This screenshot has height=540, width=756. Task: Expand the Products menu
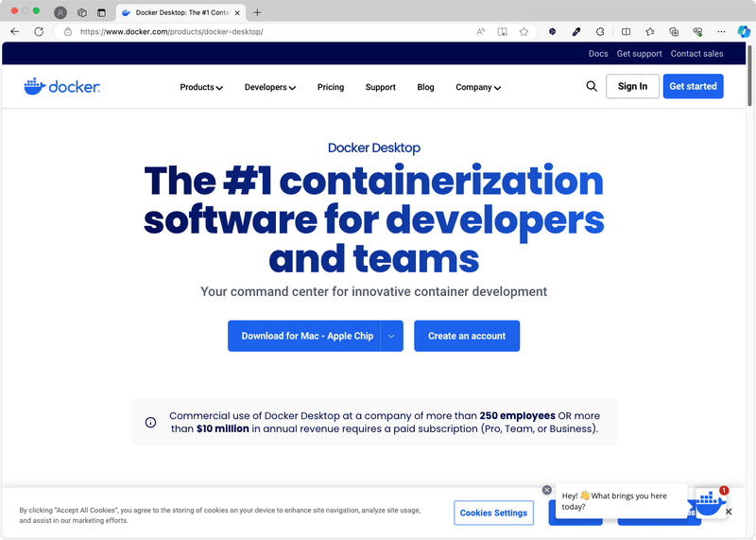coord(201,87)
